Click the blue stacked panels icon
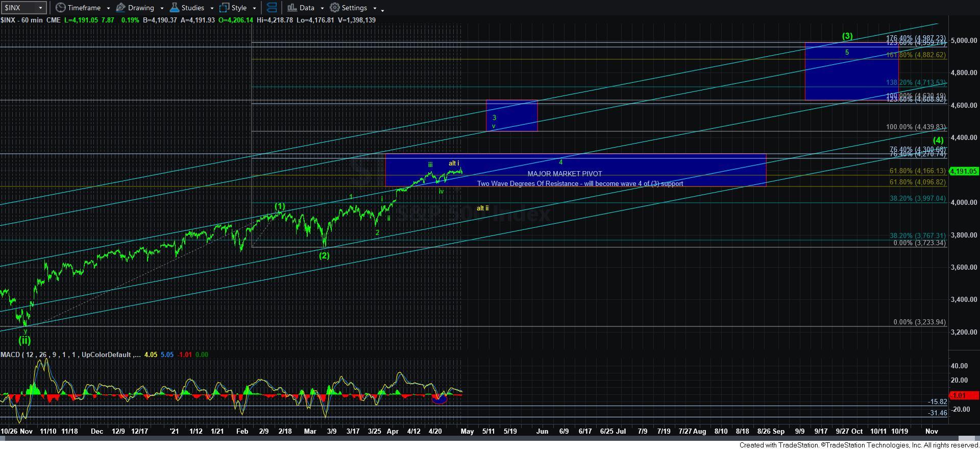 pyautogui.click(x=272, y=8)
